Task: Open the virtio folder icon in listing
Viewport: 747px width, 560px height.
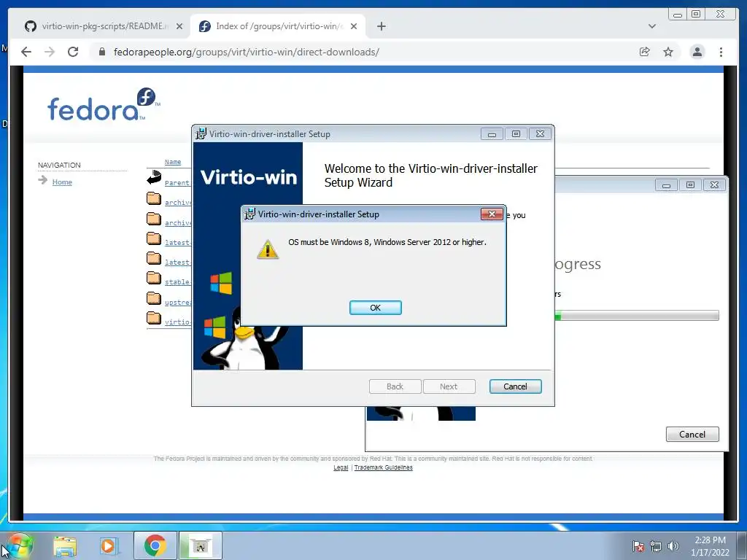Action: (x=153, y=318)
